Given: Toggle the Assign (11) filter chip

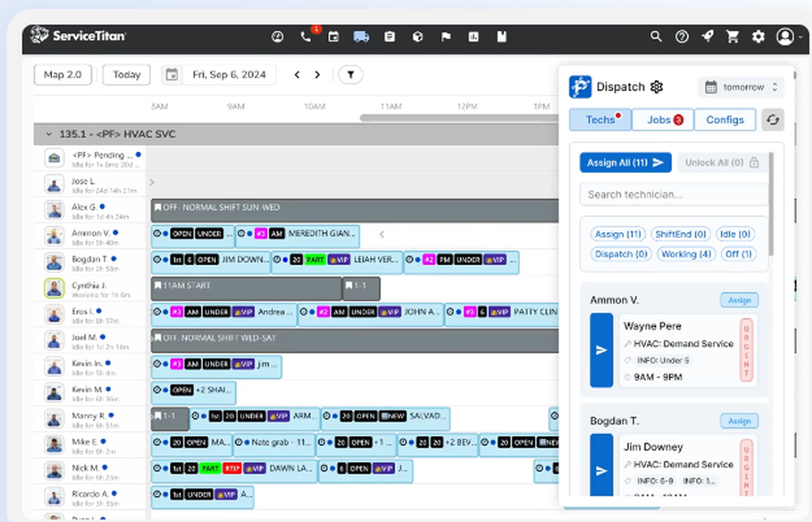Looking at the screenshot, I should point(618,234).
